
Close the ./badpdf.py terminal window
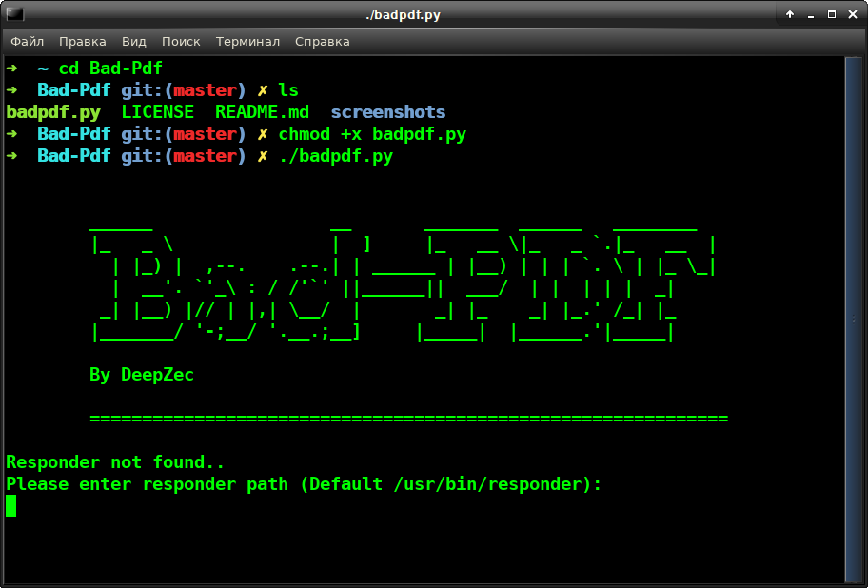pyautogui.click(x=852, y=14)
